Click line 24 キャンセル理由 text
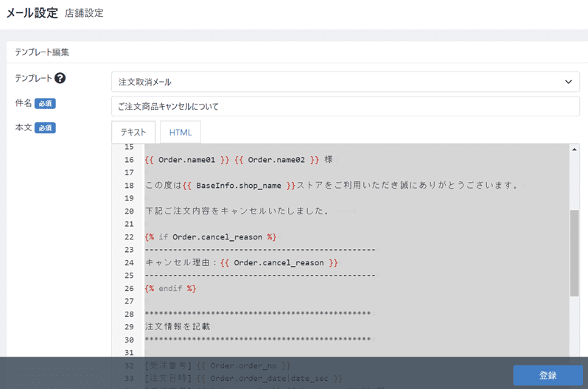 (x=242, y=262)
